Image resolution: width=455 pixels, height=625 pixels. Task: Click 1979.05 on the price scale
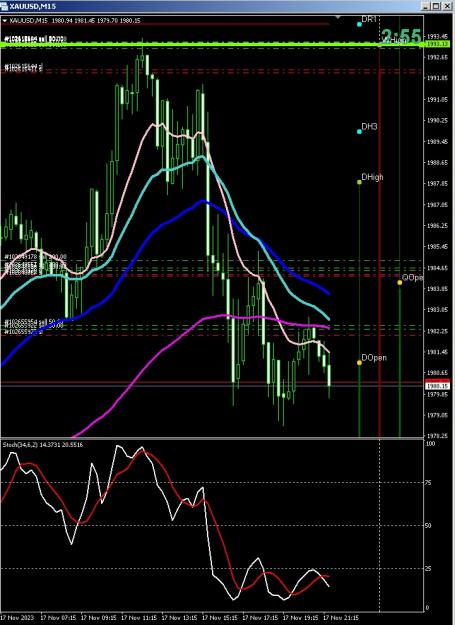[x=435, y=415]
